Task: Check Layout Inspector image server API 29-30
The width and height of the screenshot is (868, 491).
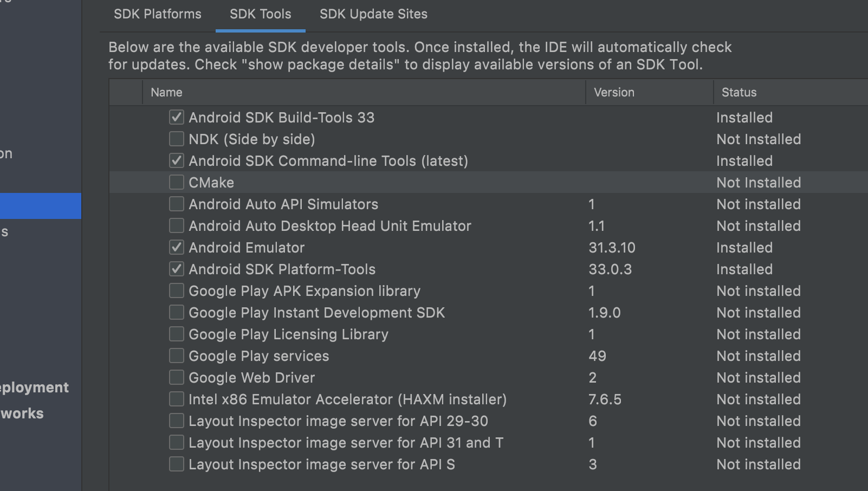Action: point(176,421)
